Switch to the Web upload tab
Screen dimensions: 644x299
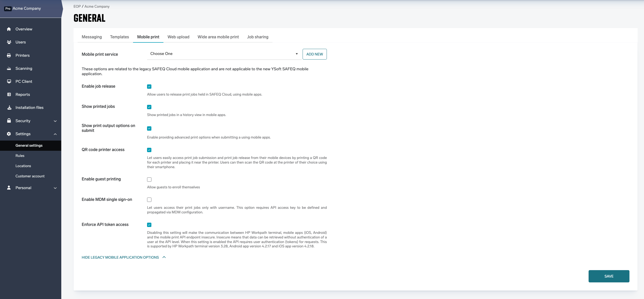(x=178, y=37)
